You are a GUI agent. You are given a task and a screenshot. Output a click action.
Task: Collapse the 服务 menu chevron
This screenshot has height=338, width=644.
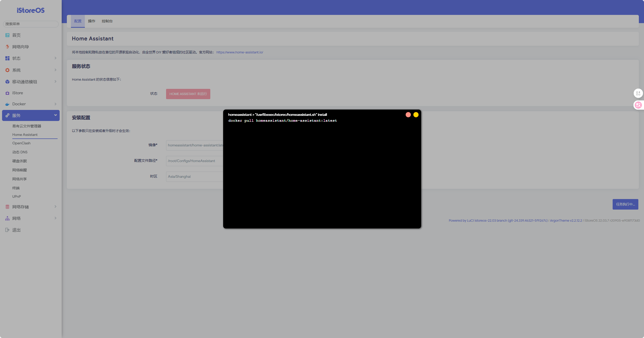[x=56, y=115]
